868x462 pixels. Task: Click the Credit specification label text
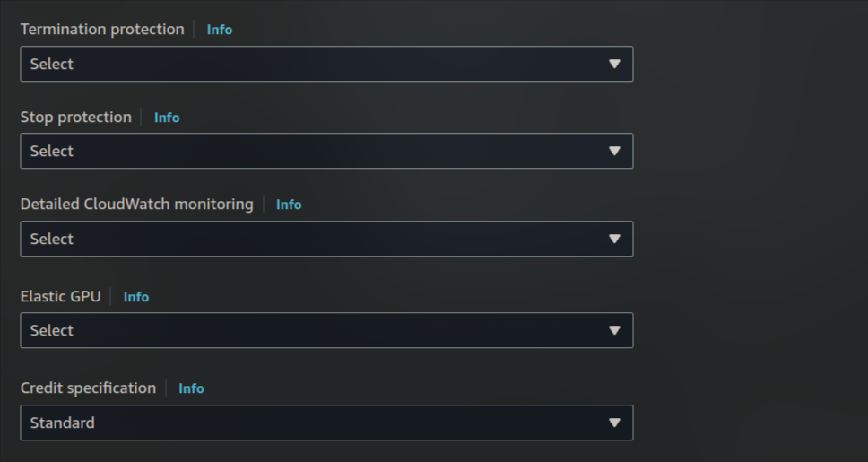tap(88, 388)
